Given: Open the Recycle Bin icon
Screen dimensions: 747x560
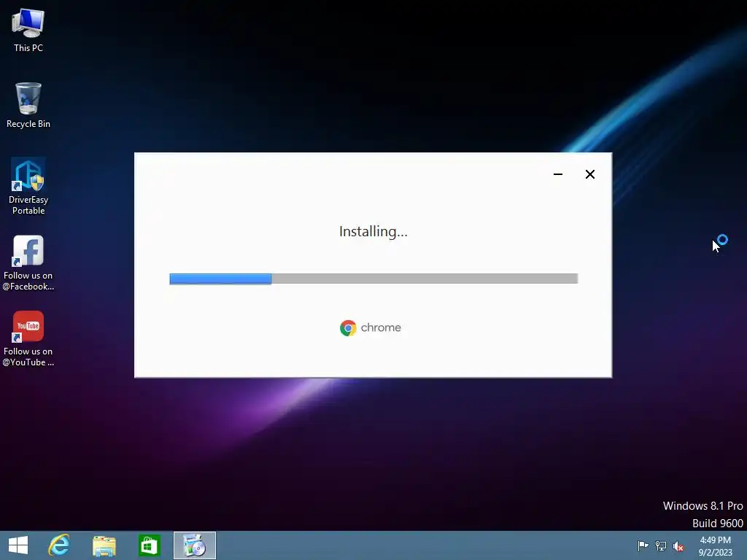Looking at the screenshot, I should click(28, 105).
